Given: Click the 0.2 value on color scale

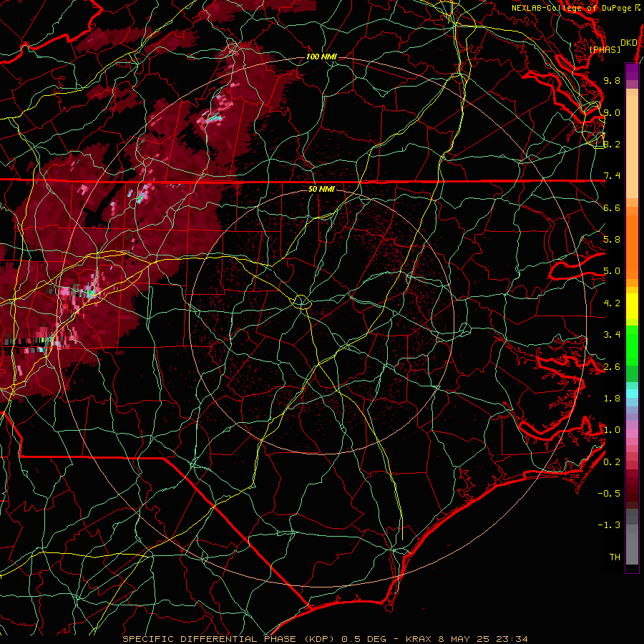Looking at the screenshot, I should coord(612,462).
